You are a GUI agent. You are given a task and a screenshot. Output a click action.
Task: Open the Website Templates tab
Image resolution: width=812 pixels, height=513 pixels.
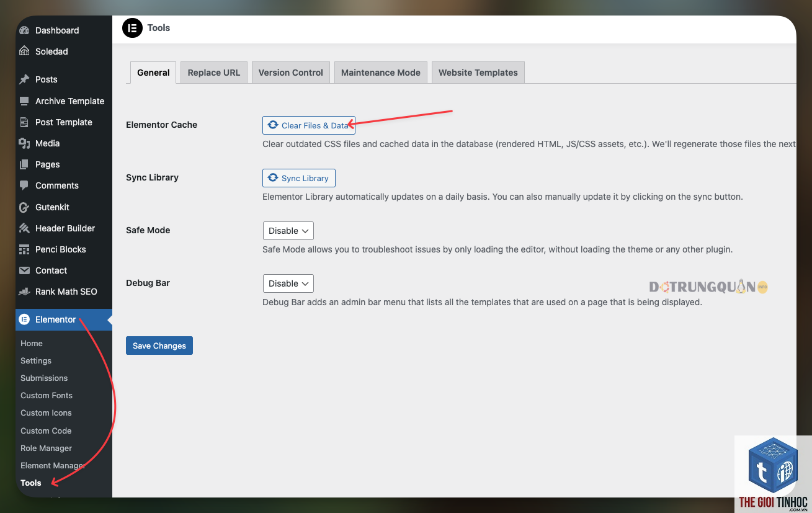478,73
